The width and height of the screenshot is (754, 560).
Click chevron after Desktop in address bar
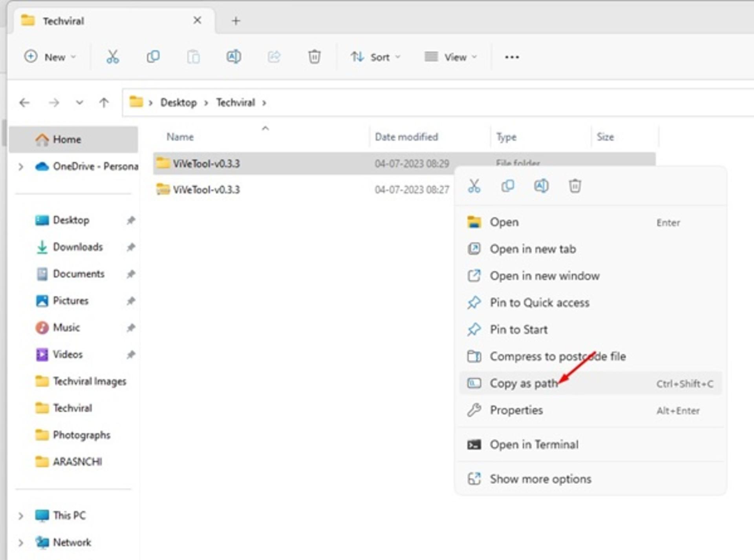pyautogui.click(x=206, y=103)
